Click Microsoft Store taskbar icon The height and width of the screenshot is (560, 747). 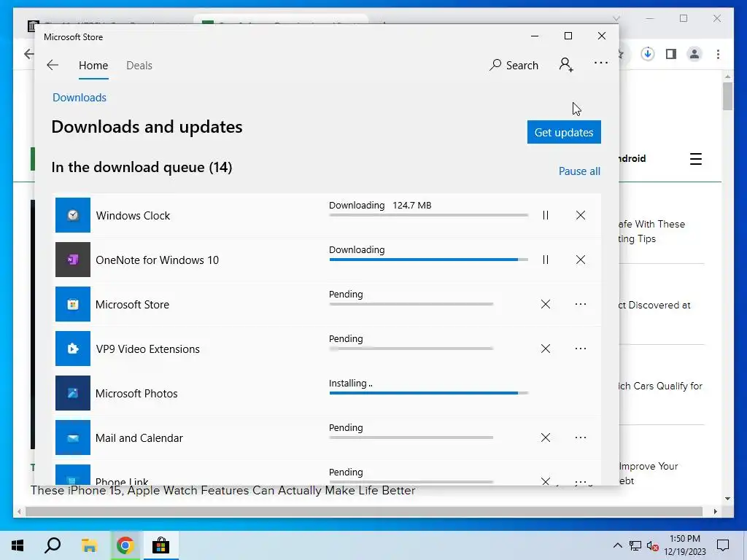click(x=160, y=545)
